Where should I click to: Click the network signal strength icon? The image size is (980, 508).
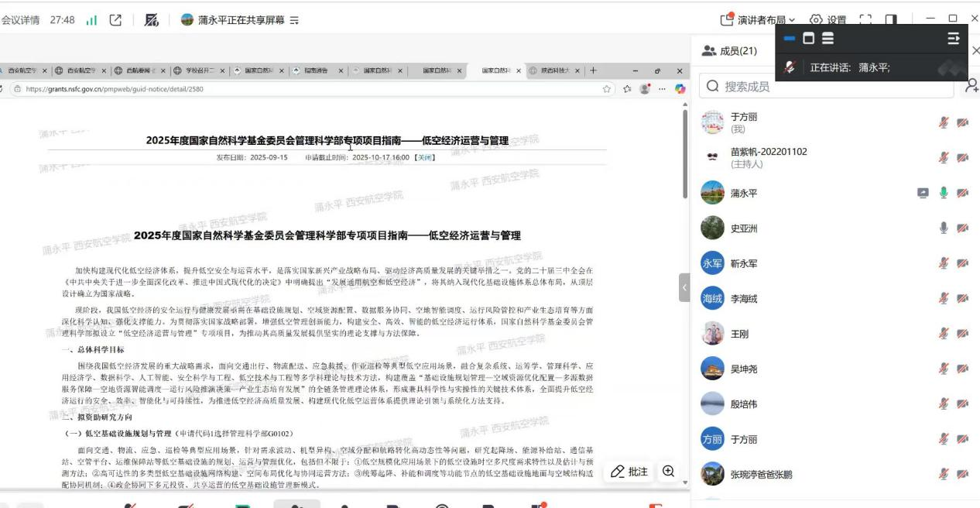[91, 20]
